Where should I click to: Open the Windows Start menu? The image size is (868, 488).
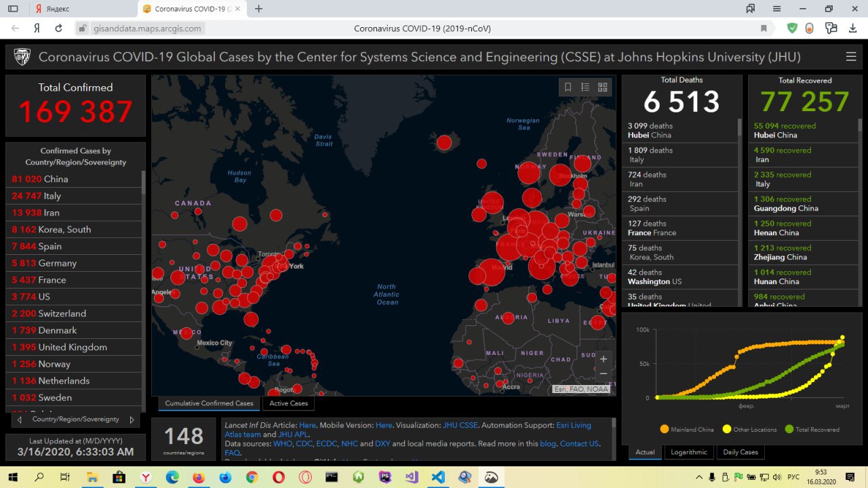point(13,477)
